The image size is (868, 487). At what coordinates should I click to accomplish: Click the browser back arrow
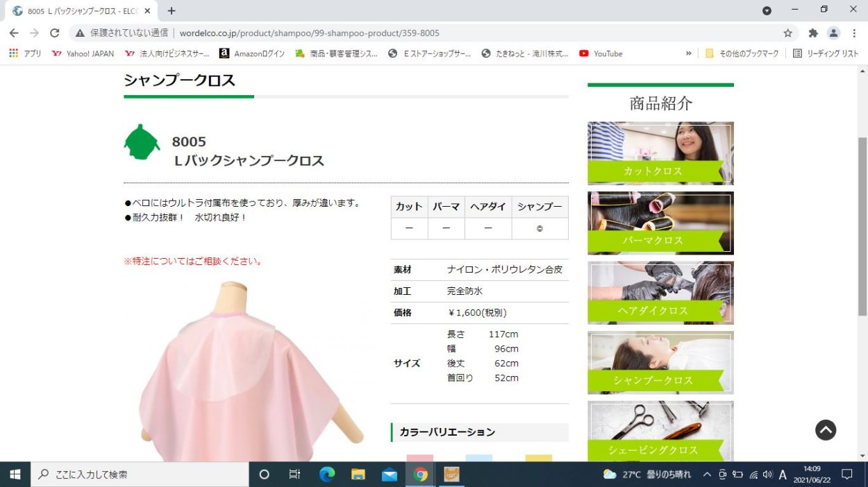point(14,33)
